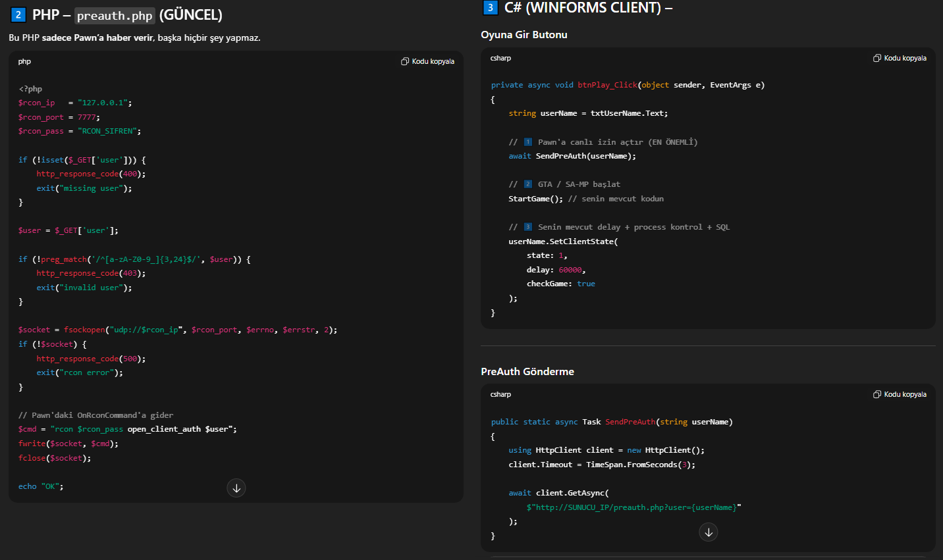Click the 'userName.SetClientState(' line

pyautogui.click(x=563, y=242)
